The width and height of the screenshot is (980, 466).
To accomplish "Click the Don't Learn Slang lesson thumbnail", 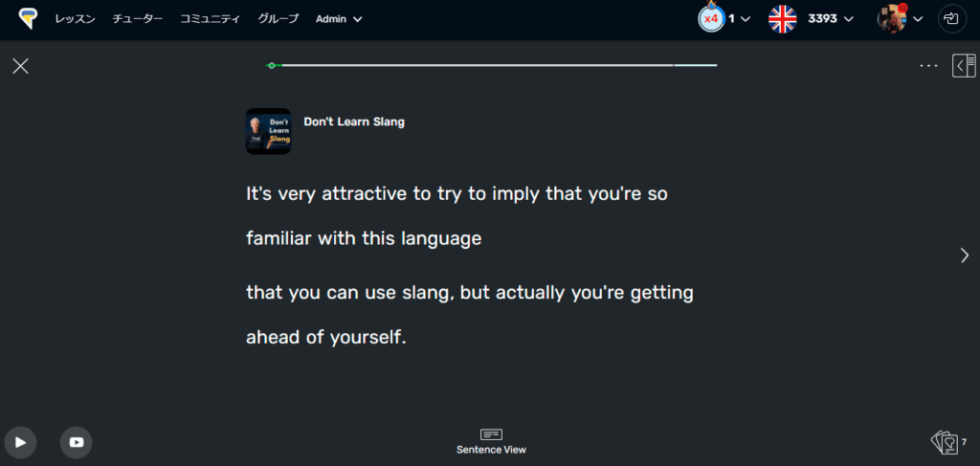I will [x=268, y=131].
